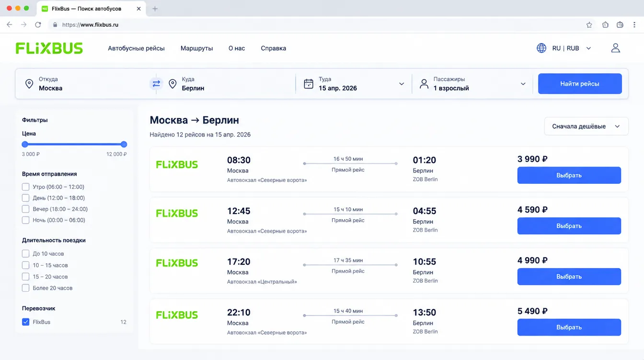The width and height of the screenshot is (644, 360).
Task: Select the До 10 часов duration filter
Action: (26, 254)
